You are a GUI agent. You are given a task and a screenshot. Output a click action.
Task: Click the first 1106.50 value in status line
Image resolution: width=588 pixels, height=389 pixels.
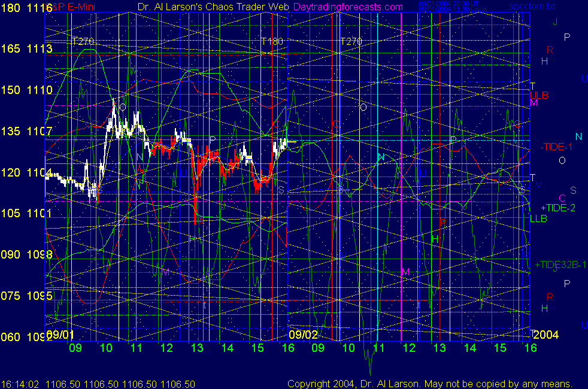63,384
